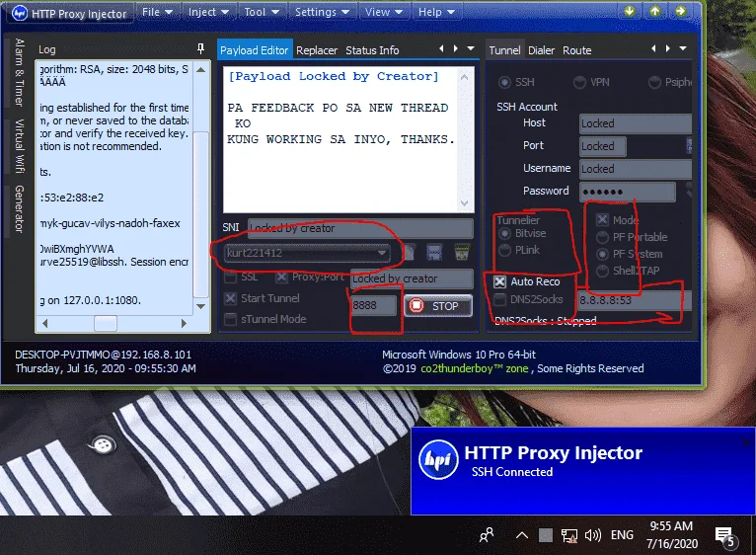Image resolution: width=756 pixels, height=555 pixels.
Task: Enable the sTunnel Mode checkbox
Action: (231, 319)
